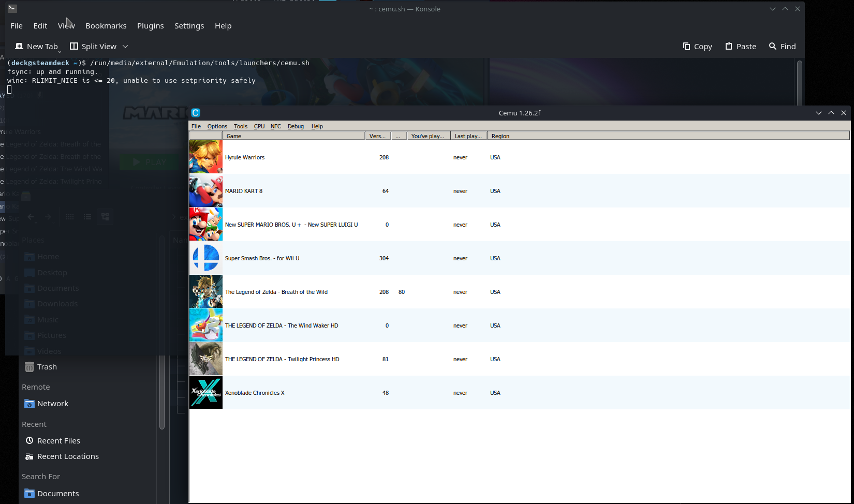Click the New Super Mario Bros. U icon
The height and width of the screenshot is (504, 854).
(206, 224)
